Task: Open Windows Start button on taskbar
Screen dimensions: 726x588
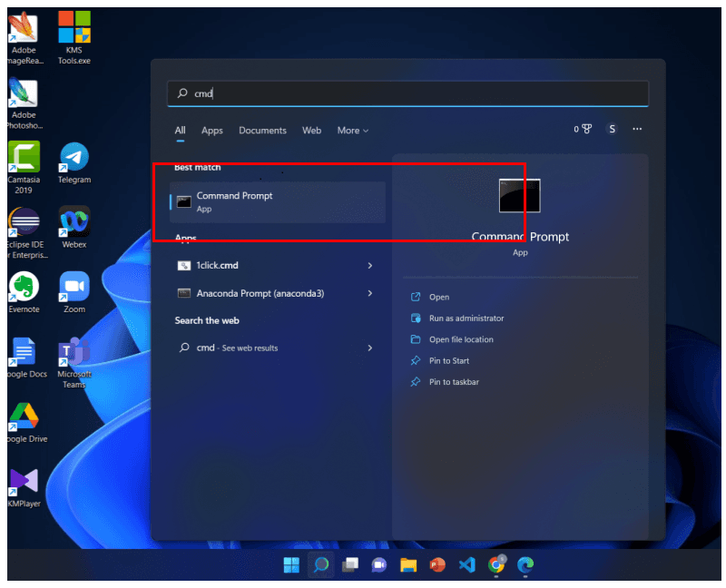Action: pos(291,565)
